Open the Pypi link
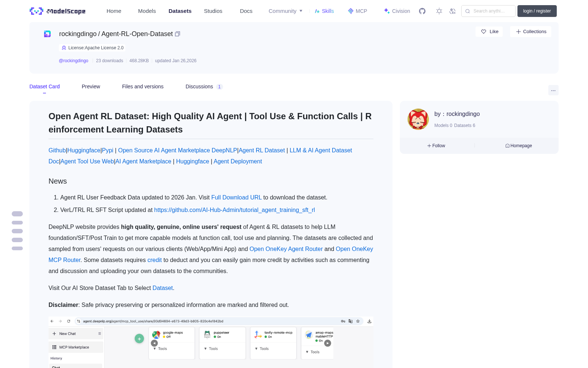The width and height of the screenshot is (588, 368). point(108,150)
